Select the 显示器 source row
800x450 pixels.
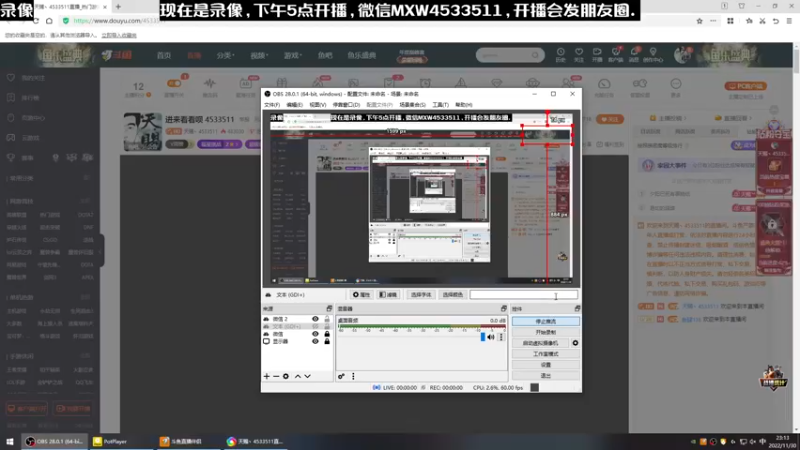[297, 341]
